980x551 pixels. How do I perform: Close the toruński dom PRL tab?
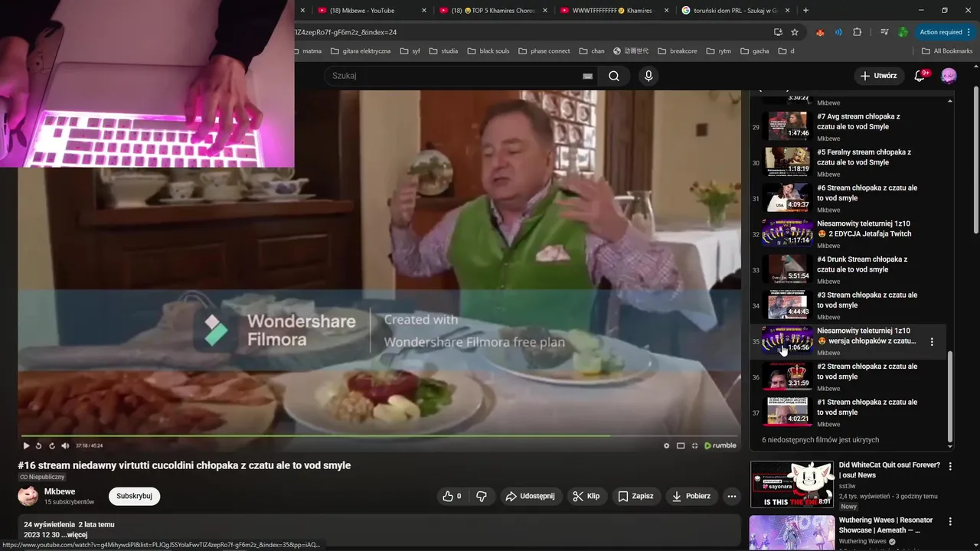tap(788, 11)
